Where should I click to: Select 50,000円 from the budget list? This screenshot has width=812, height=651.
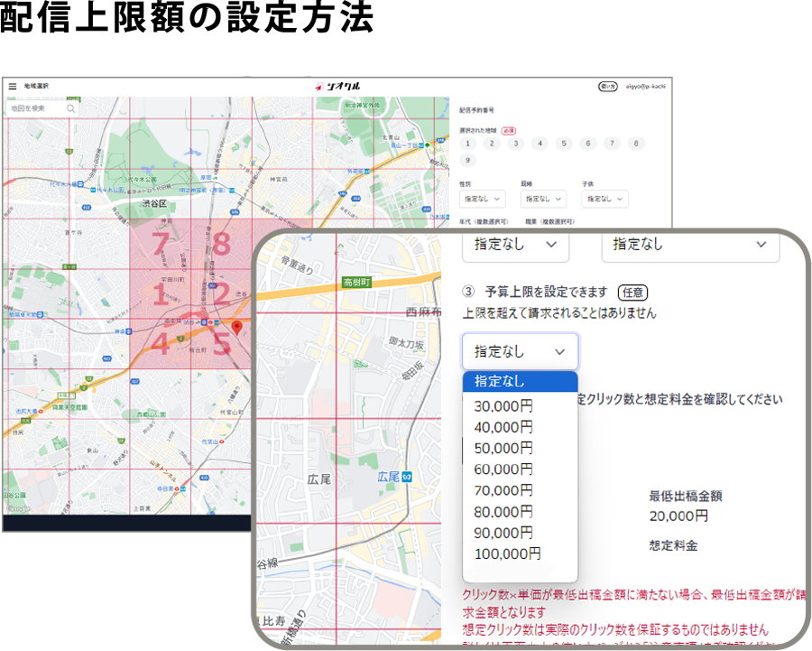503,448
